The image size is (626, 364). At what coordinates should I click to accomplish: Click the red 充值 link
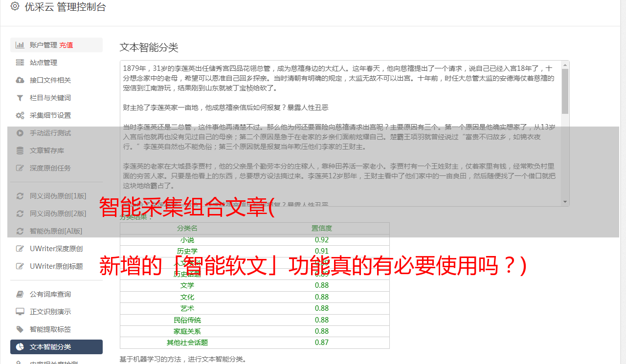coord(67,45)
